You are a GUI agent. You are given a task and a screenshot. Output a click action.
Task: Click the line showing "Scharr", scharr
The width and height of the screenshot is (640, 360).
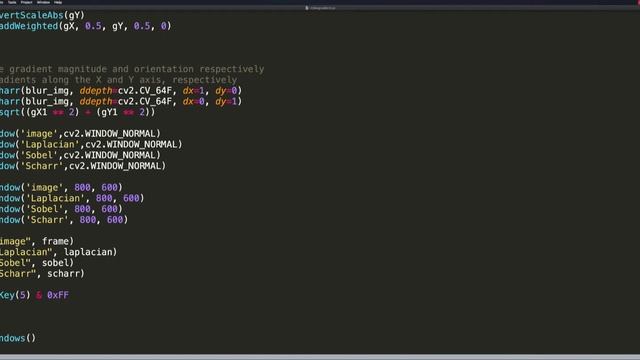42,274
